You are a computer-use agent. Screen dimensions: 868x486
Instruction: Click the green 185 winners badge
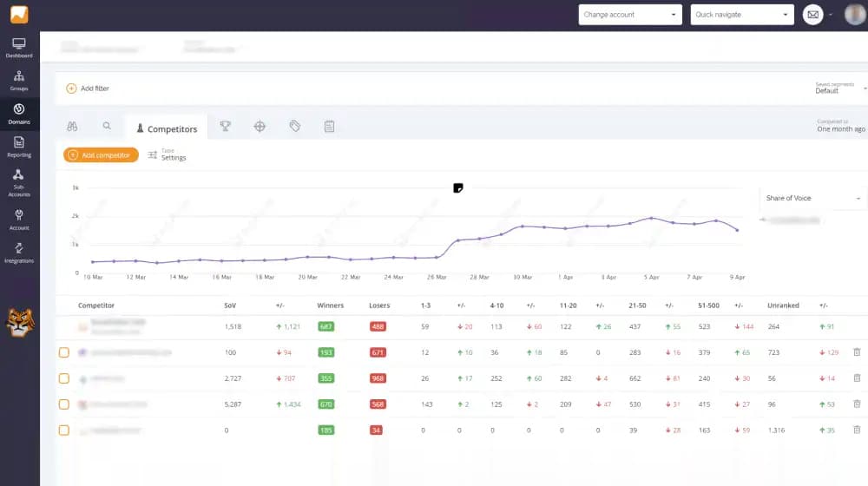point(326,430)
